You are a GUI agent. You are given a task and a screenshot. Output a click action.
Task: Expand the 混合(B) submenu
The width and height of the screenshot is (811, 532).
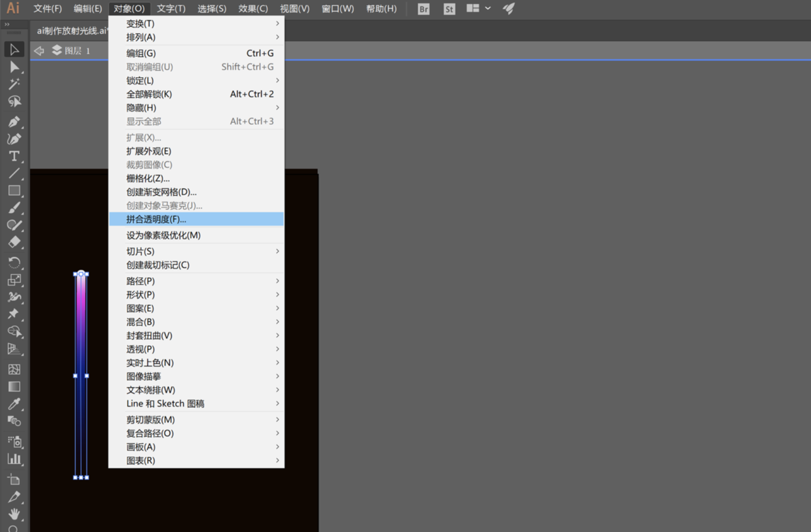[196, 322]
